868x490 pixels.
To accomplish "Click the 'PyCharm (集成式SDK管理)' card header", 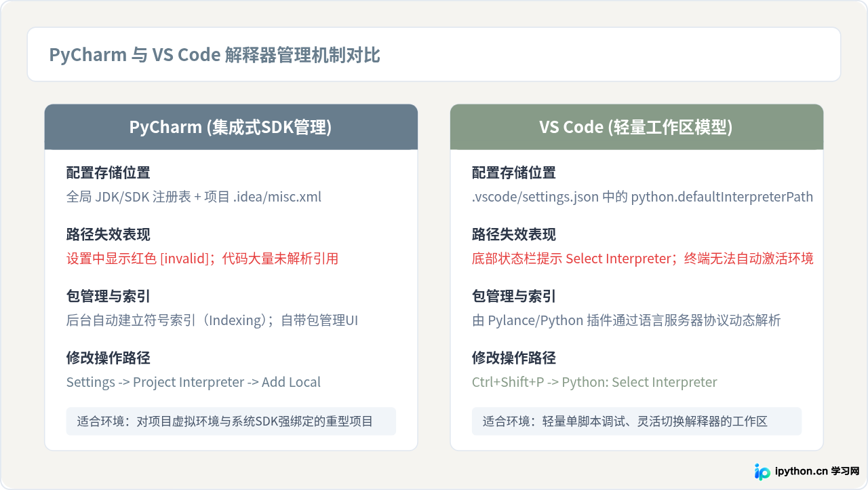I will pyautogui.click(x=231, y=127).
